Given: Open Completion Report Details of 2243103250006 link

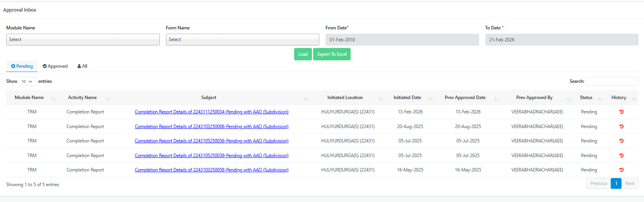Looking at the screenshot, I should tap(211, 127).
